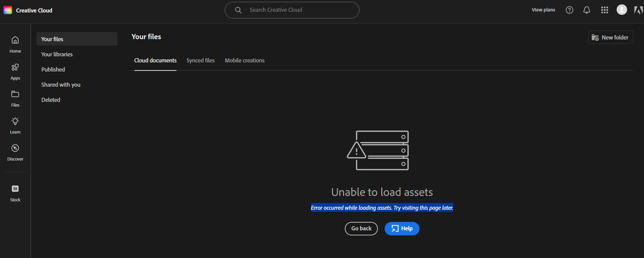Click into Search Creative Cloud field
644x258 pixels.
(292, 10)
